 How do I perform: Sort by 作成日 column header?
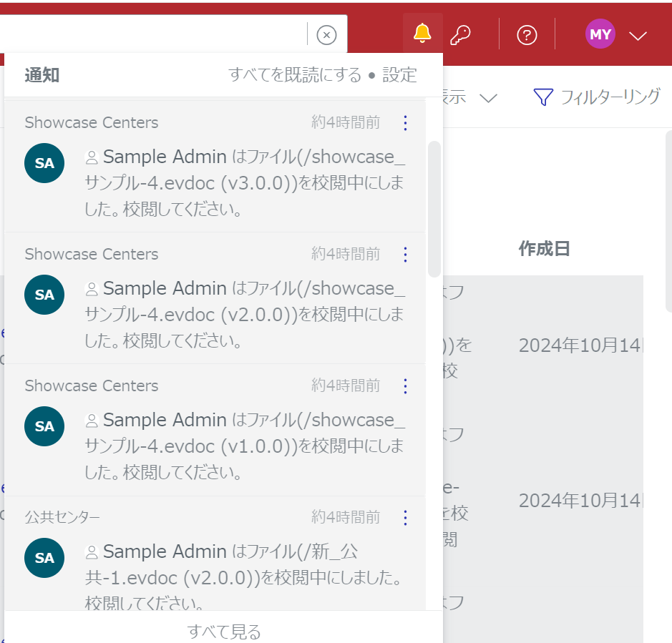[x=545, y=248]
